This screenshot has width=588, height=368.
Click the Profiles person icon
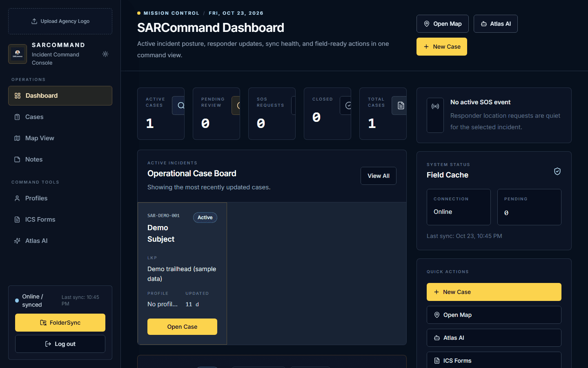(17, 198)
